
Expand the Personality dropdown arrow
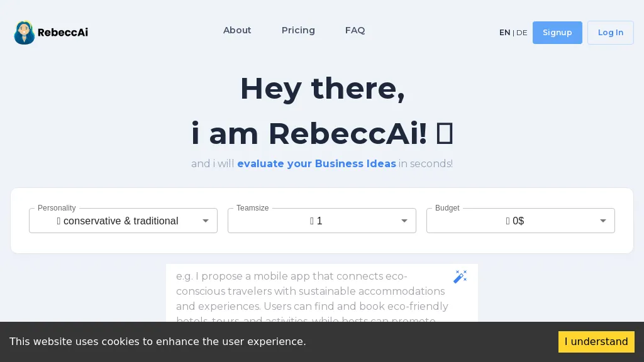(206, 221)
